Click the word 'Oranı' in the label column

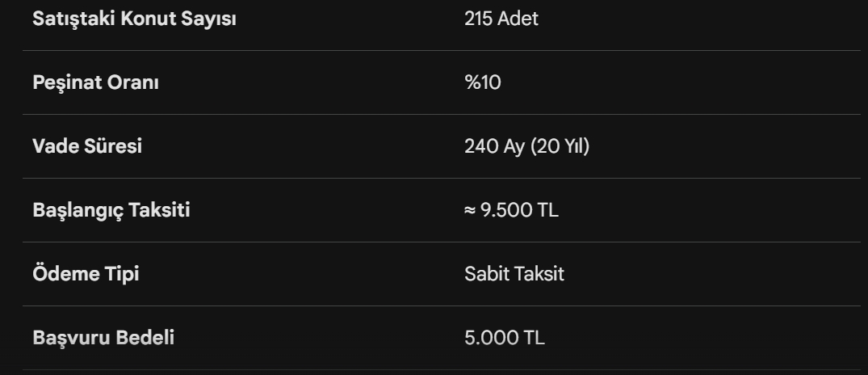[x=132, y=82]
